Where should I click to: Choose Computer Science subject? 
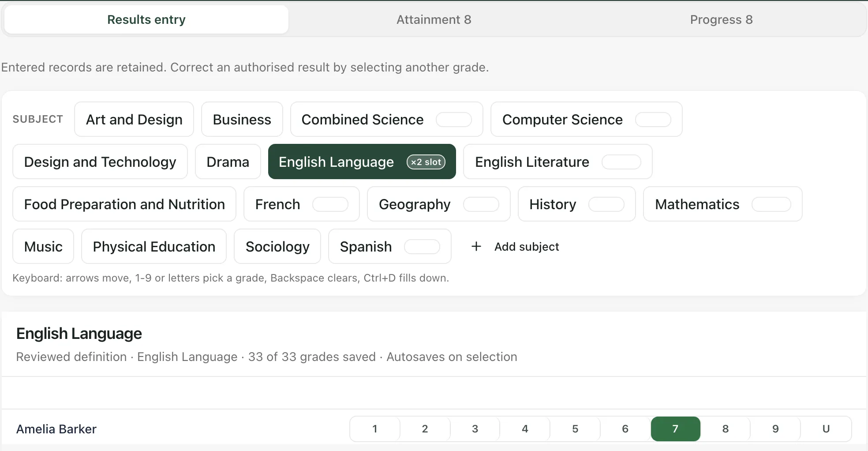tap(586, 119)
